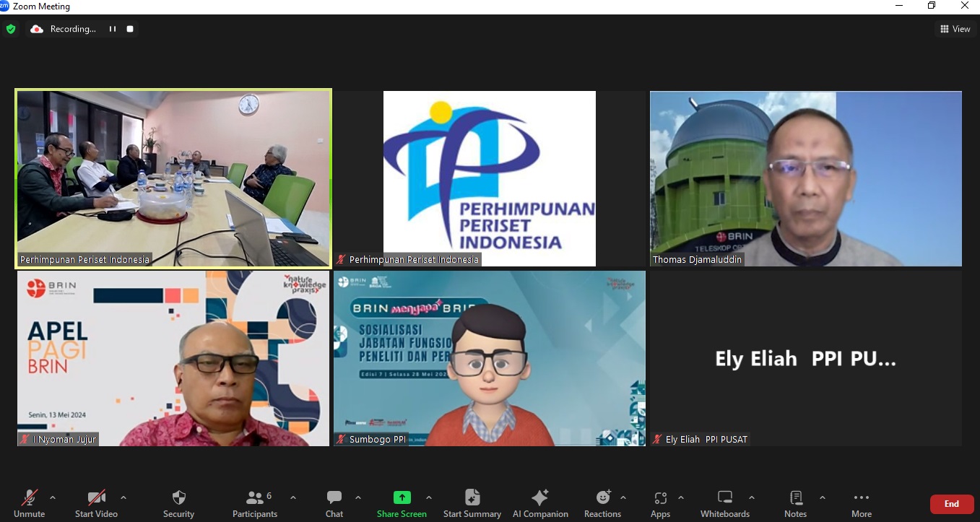Open the More options menu

click(861, 503)
